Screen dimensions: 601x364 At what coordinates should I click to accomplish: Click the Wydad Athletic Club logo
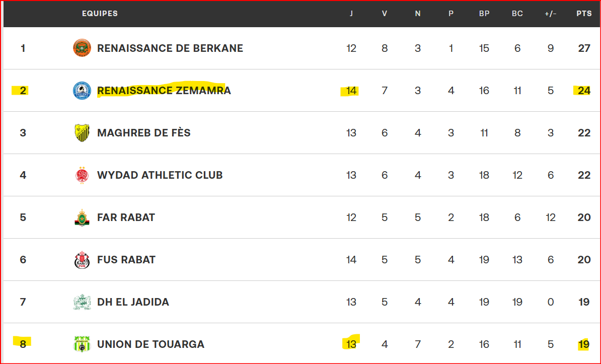(82, 175)
